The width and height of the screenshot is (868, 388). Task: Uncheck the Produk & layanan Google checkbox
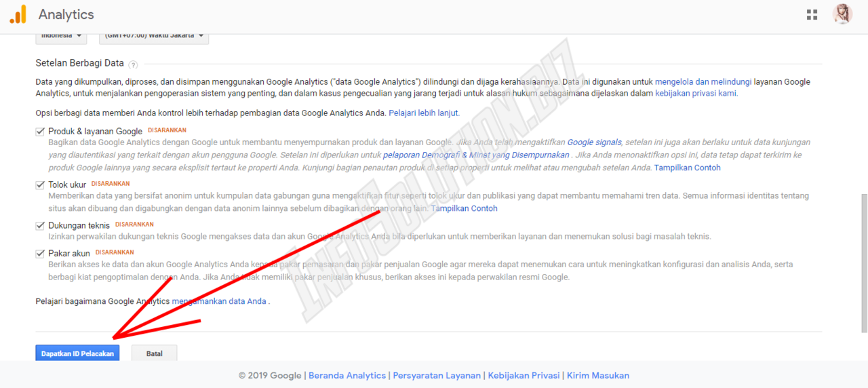pyautogui.click(x=40, y=131)
